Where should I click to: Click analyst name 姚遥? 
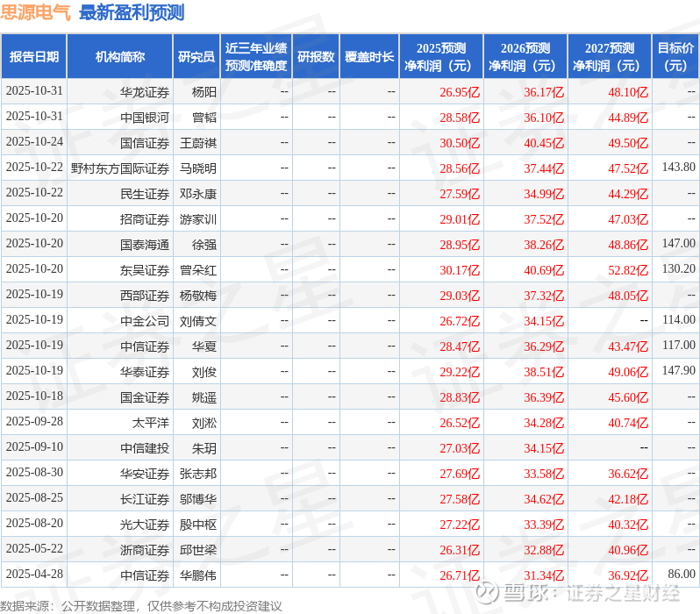click(x=204, y=398)
